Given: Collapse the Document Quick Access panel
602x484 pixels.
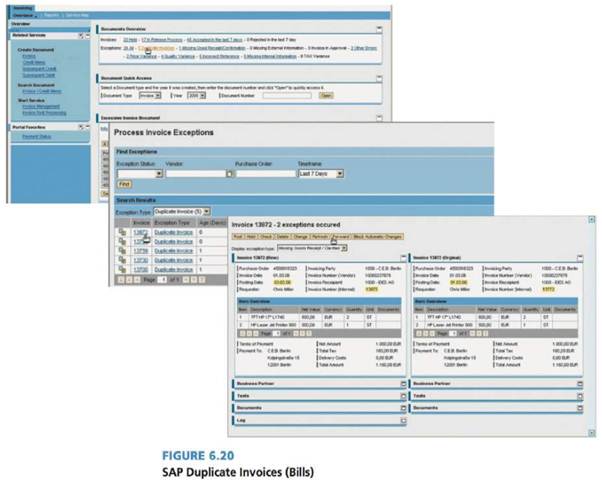Looking at the screenshot, I should pyautogui.click(x=378, y=77).
